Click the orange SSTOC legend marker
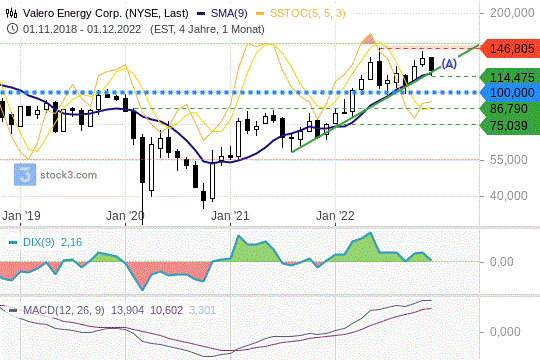The image size is (540, 360). coord(260,14)
